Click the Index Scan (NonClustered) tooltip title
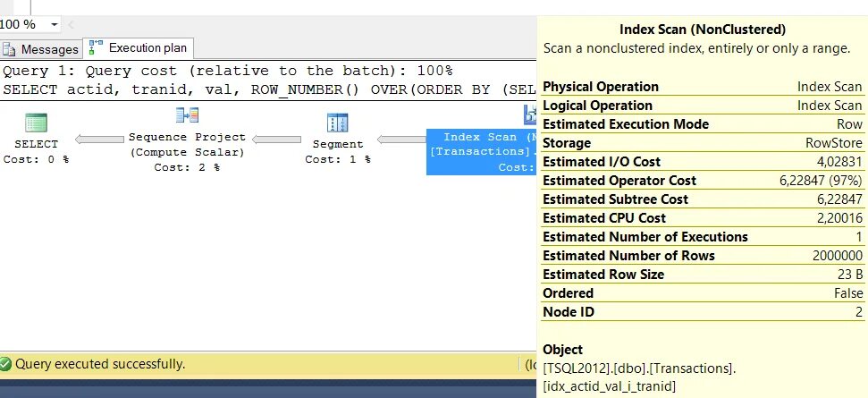Screen dimensions: 868x398 point(702,30)
